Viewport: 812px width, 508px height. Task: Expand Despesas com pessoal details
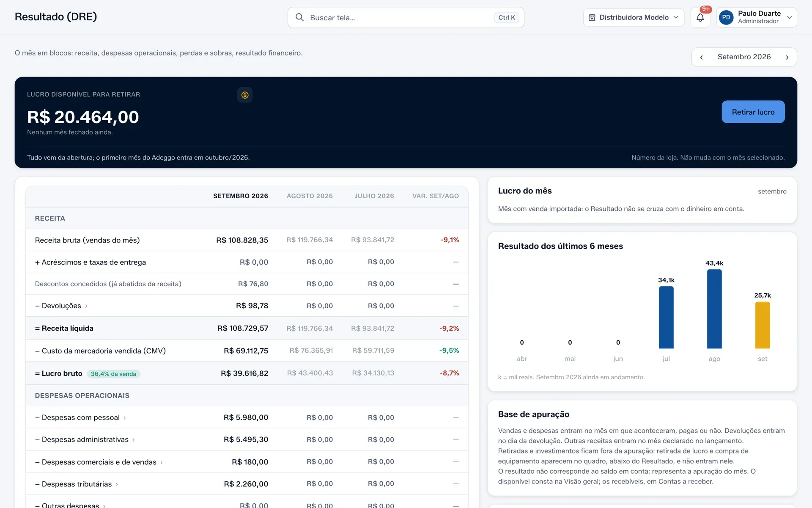[247, 417]
